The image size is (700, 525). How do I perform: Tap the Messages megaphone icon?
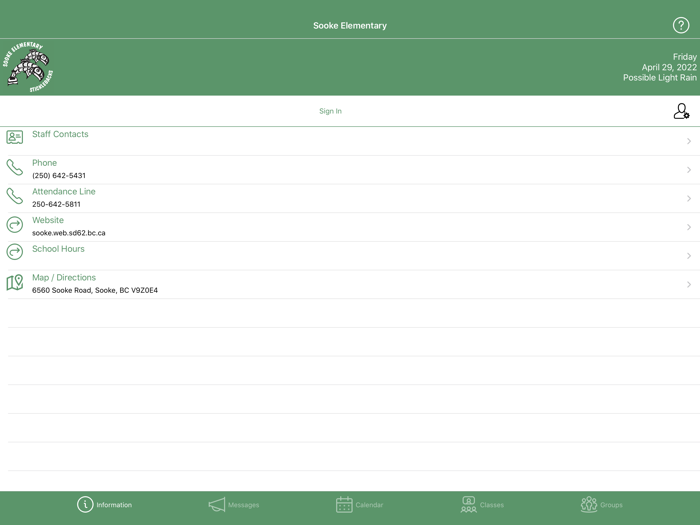click(x=217, y=505)
